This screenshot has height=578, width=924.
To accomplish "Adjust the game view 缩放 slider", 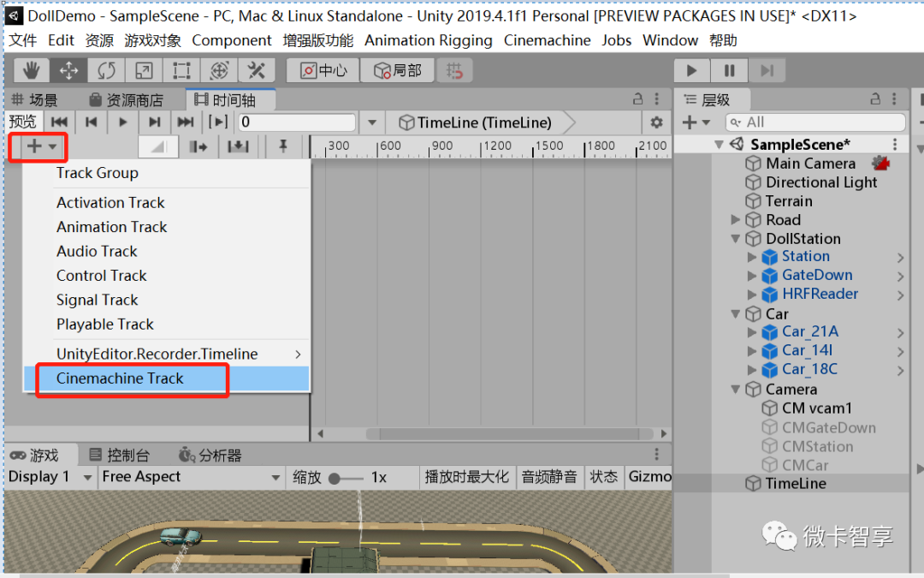I will tap(346, 478).
